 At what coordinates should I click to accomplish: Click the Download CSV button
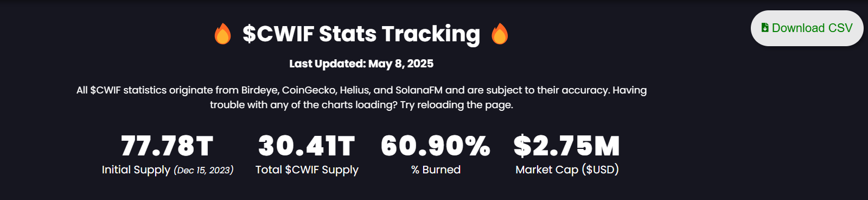click(807, 28)
